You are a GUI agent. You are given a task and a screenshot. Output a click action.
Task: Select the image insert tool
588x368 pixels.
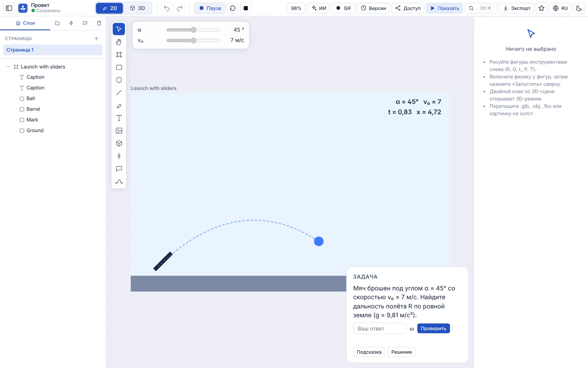pos(119,131)
